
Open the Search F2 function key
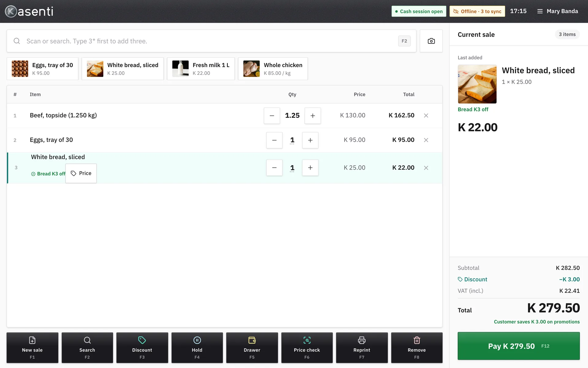point(87,348)
